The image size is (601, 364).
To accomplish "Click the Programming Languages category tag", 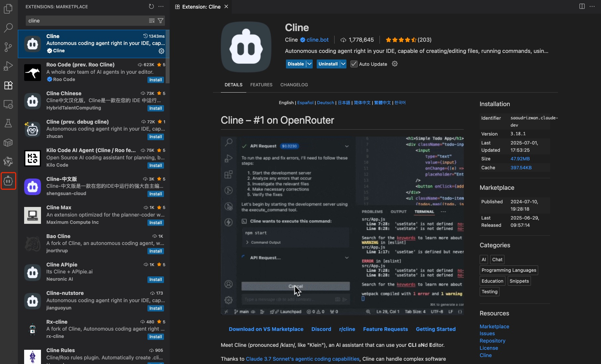I will [x=509, y=270].
